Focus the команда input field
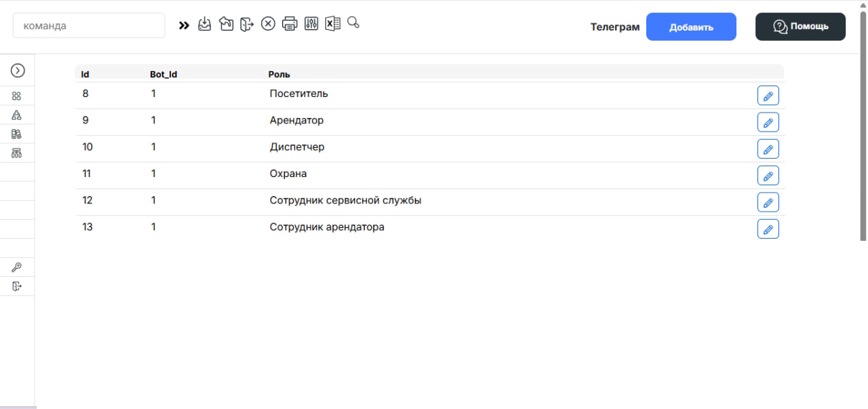The image size is (868, 409). tap(89, 26)
